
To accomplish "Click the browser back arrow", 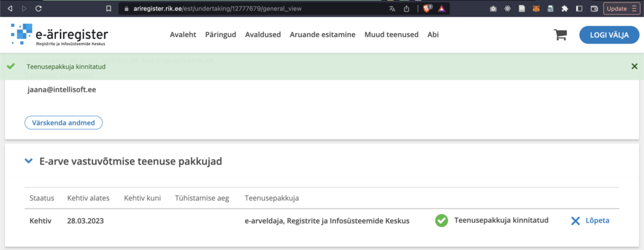I will [10, 8].
